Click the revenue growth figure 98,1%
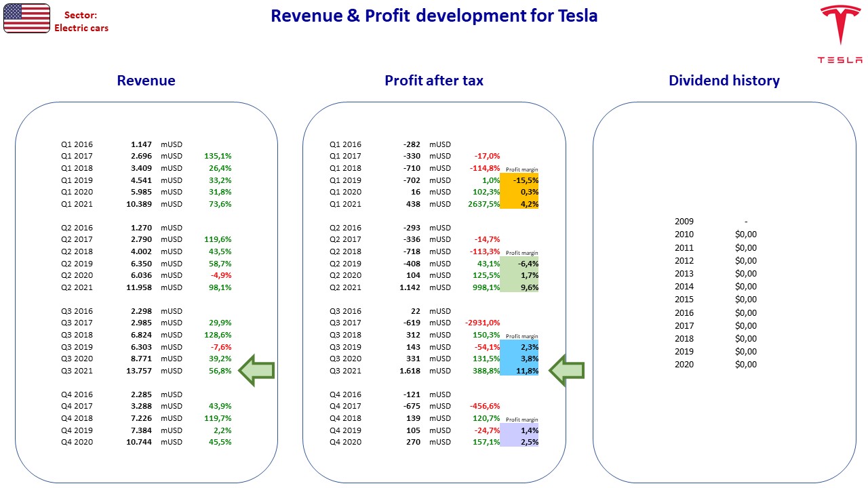 (x=220, y=287)
